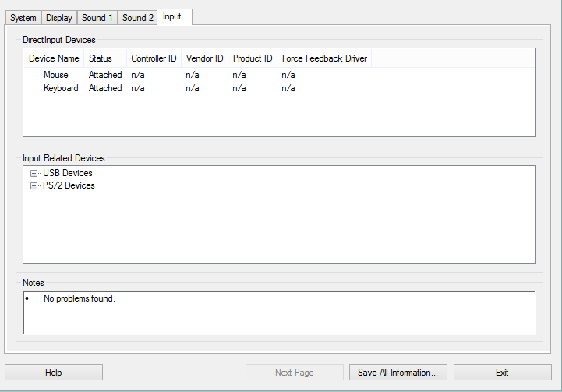
Task: Click Save All Information button
Action: coord(398,373)
